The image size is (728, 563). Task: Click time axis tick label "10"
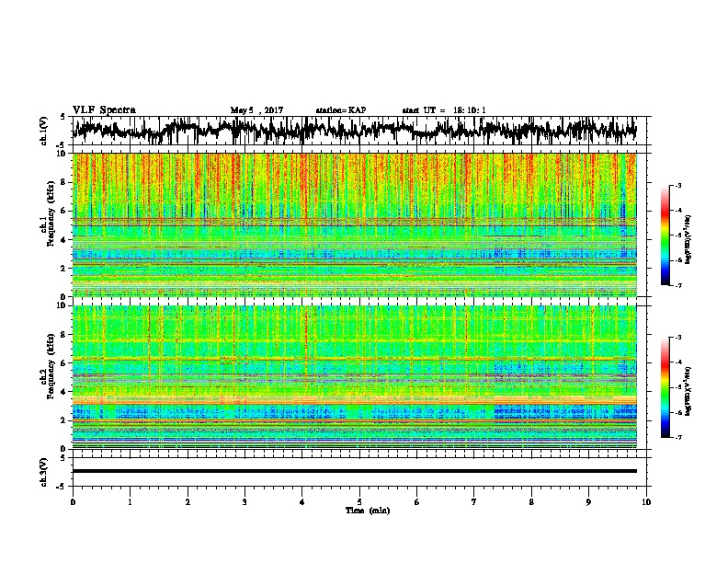tap(646, 502)
